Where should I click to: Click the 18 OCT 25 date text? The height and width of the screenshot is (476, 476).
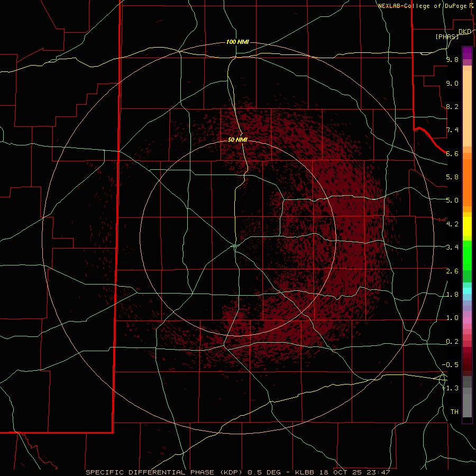341,472
